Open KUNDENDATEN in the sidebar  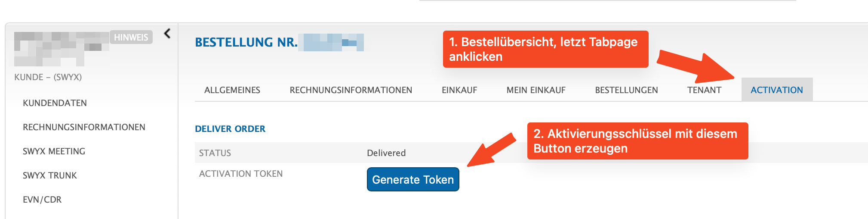[55, 103]
